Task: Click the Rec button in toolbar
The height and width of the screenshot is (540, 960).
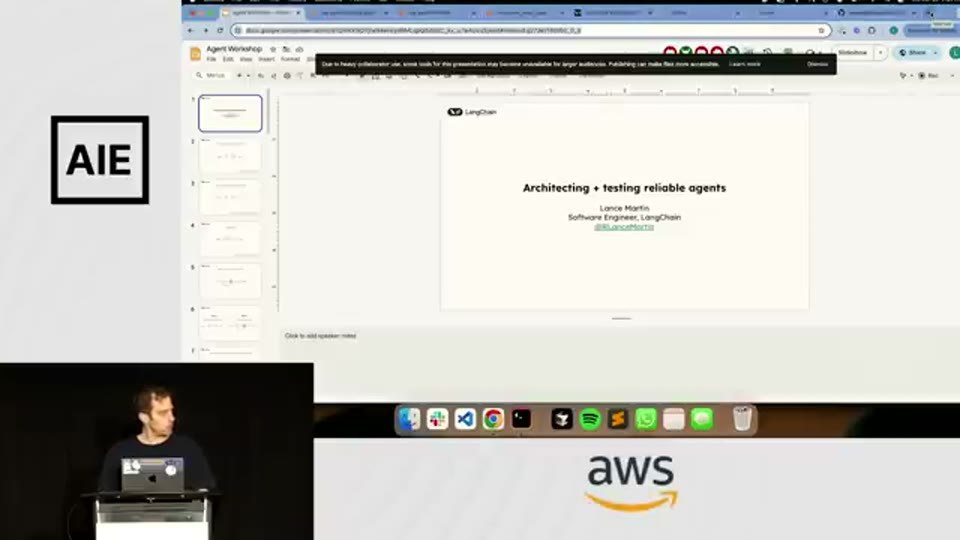Action: tap(929, 75)
